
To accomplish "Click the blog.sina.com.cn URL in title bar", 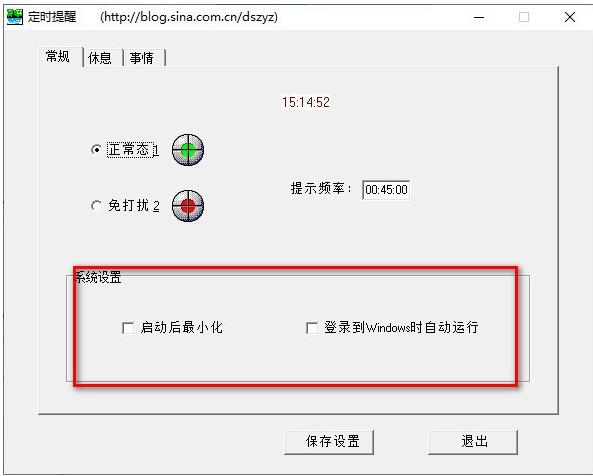I will (189, 17).
